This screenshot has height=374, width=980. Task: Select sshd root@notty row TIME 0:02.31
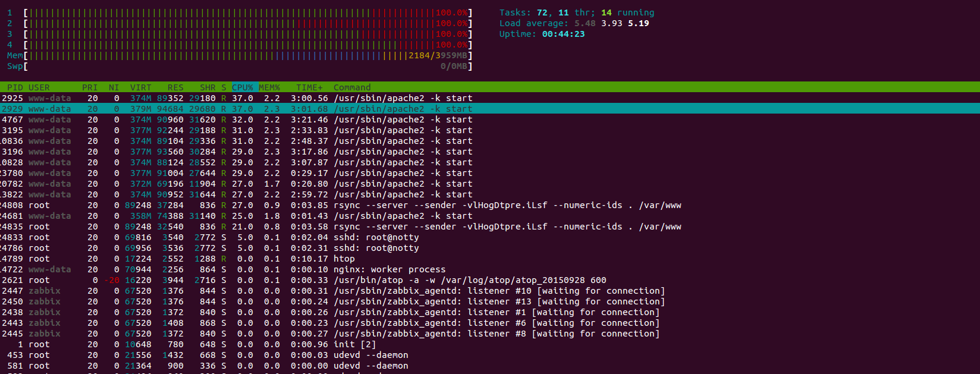tap(490, 248)
